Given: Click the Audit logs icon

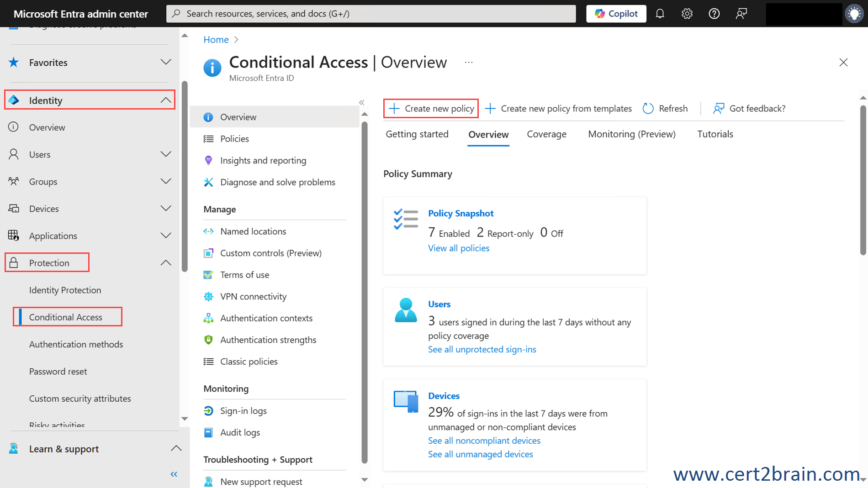Looking at the screenshot, I should 208,432.
